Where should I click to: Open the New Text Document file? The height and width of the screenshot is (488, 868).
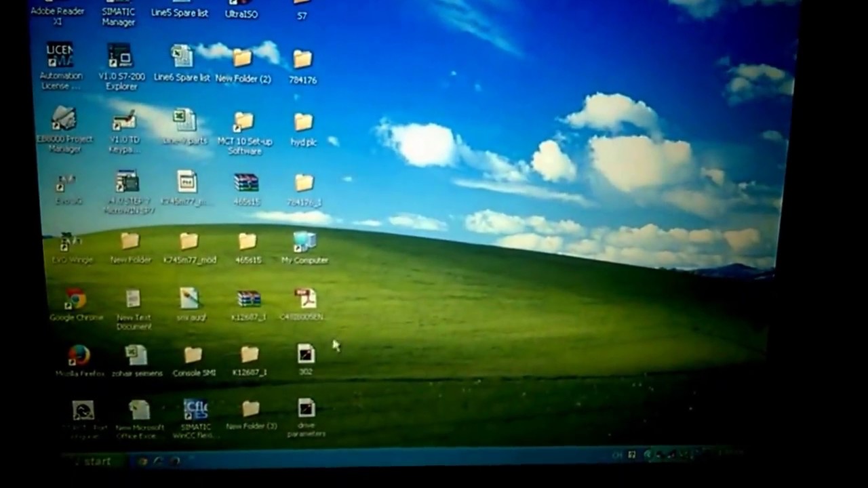[x=133, y=310]
